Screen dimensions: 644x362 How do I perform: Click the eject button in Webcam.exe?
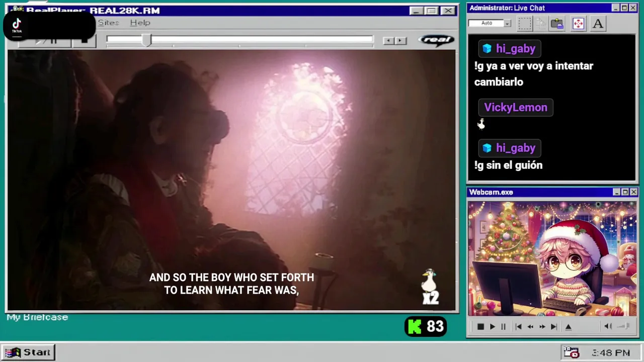pos(569,327)
